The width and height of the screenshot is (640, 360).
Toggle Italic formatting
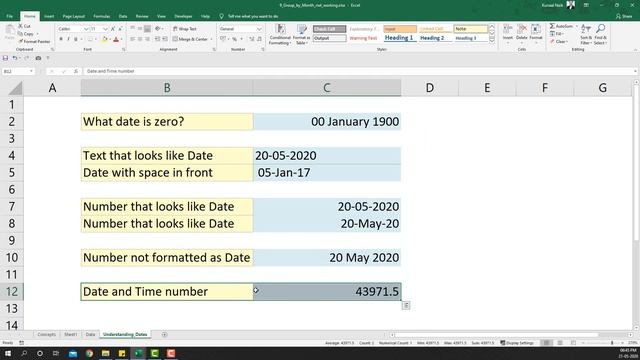pos(68,39)
